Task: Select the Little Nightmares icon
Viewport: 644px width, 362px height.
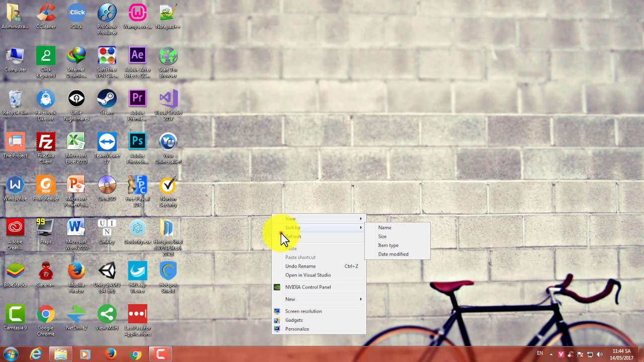Action: pyautogui.click(x=76, y=106)
